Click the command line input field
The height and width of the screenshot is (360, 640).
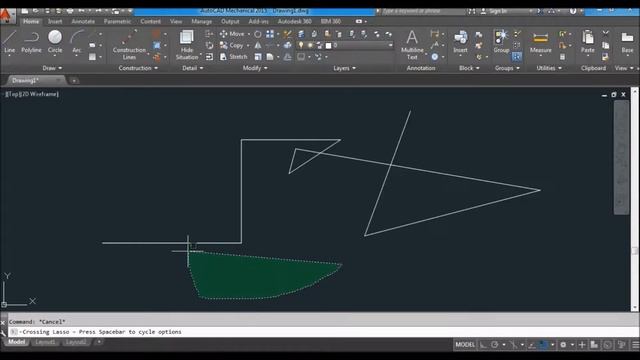point(322,332)
